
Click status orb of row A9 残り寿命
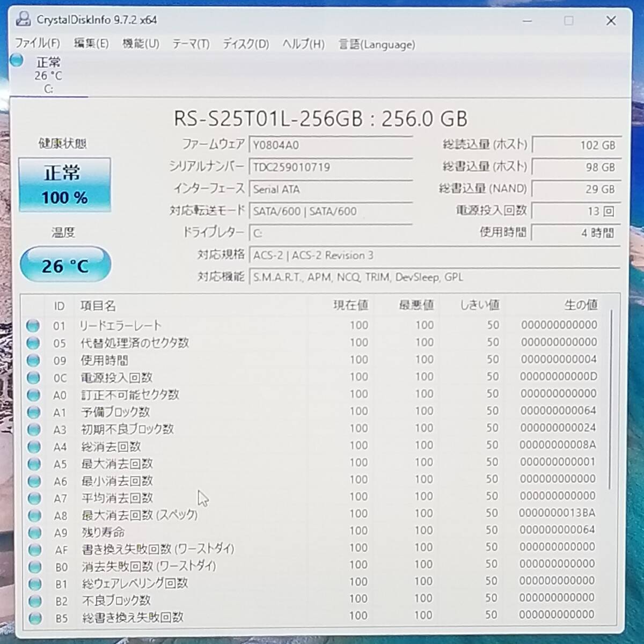pos(34,532)
